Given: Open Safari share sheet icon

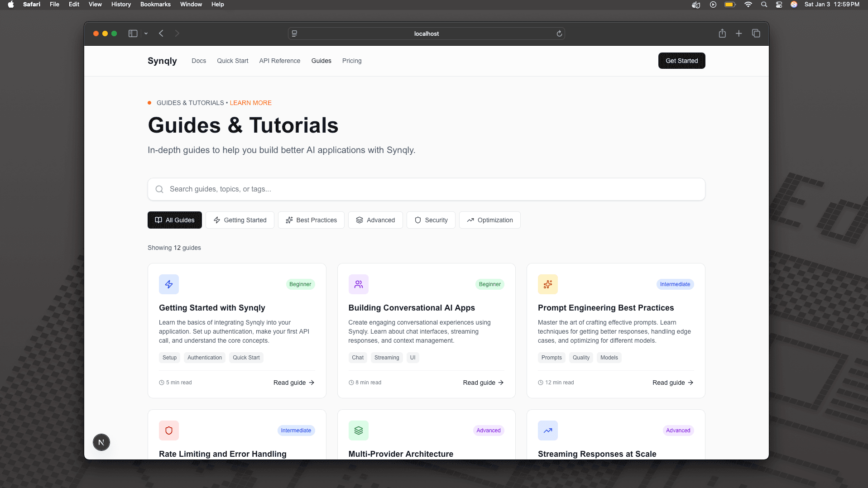Looking at the screenshot, I should [722, 33].
